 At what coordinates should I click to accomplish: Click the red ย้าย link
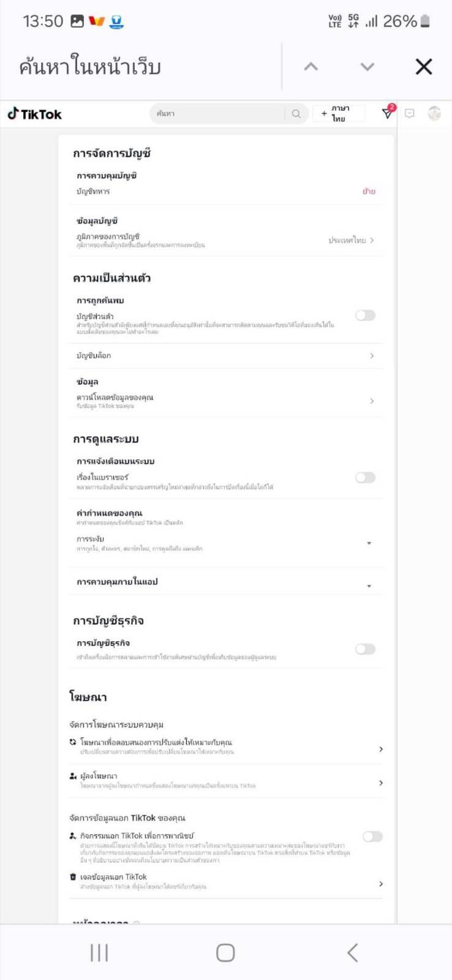(369, 191)
